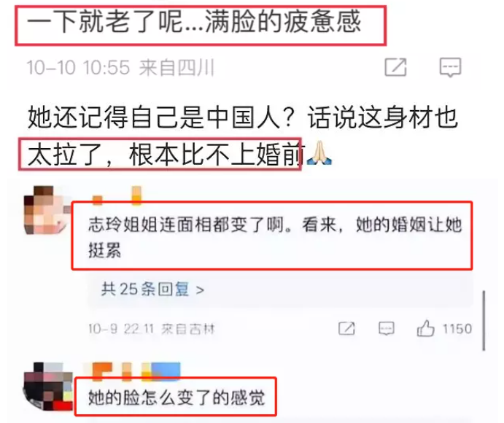504x423 pixels.
Task: Tap the reply bubble icon on 来自吉林 comment
Action: [386, 329]
